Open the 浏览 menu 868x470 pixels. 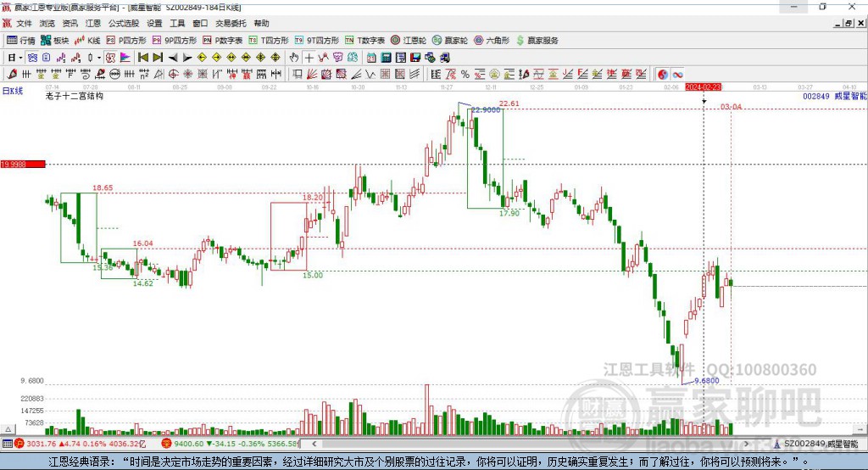pos(47,23)
